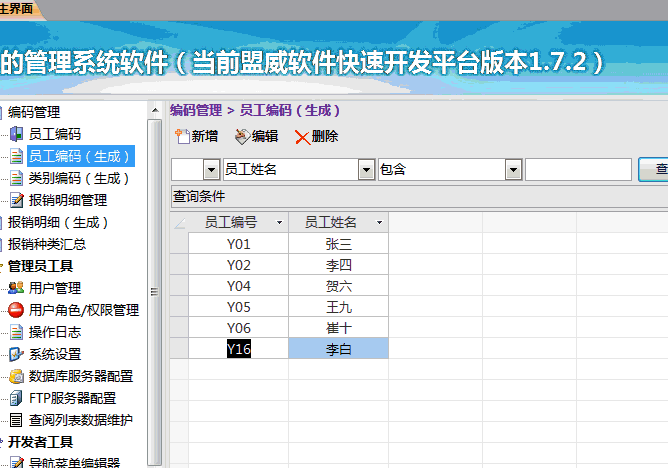668x468 pixels.
Task: Select 类别编码（生成） in sidebar
Action: click(x=79, y=178)
